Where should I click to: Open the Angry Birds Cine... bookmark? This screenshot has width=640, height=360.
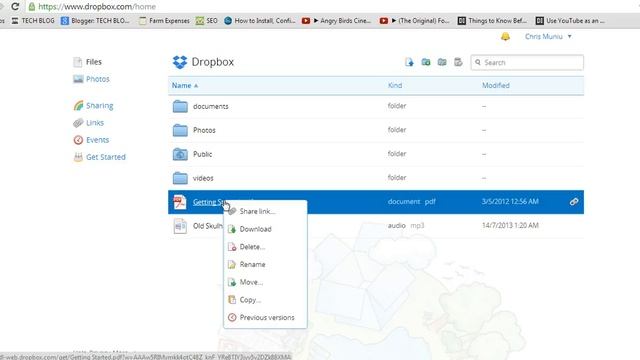pyautogui.click(x=336, y=20)
